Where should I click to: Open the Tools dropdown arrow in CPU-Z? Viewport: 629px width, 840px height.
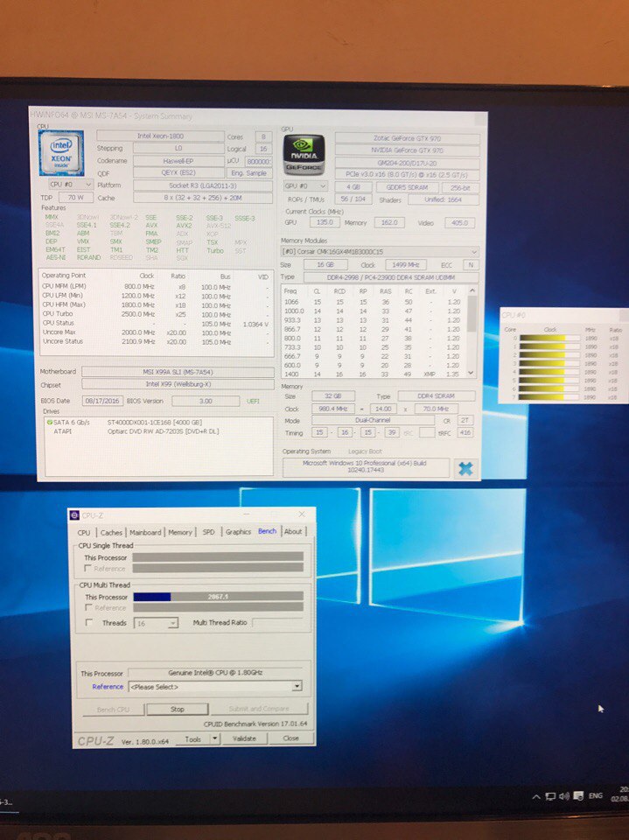click(214, 738)
